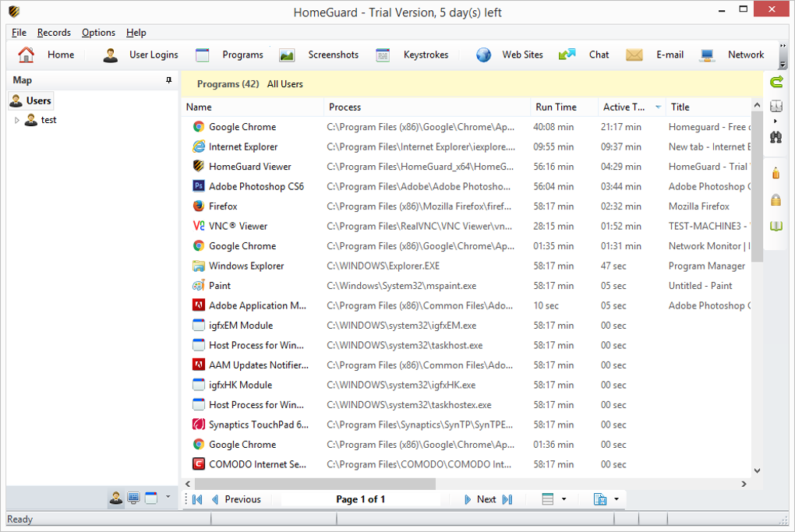Toggle the pin on the Map panel
The image size is (795, 532).
click(x=168, y=80)
